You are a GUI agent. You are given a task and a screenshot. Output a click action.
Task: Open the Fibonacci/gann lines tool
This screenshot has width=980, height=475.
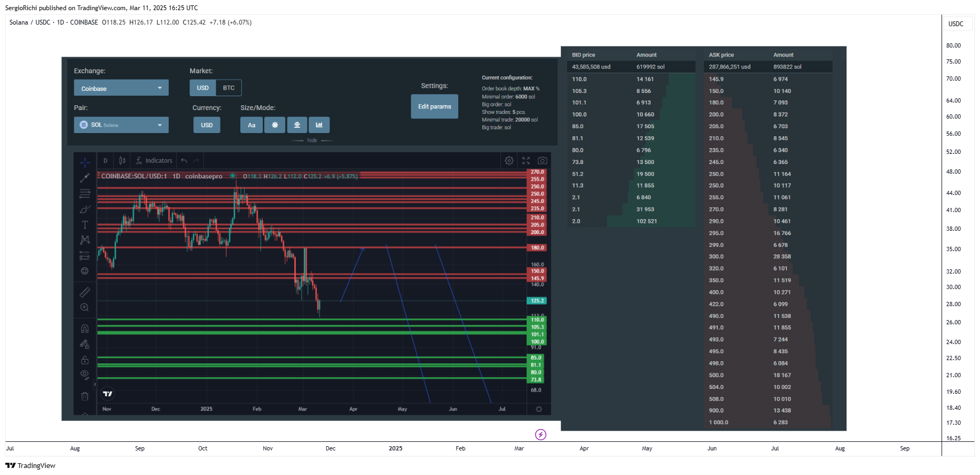click(x=85, y=193)
